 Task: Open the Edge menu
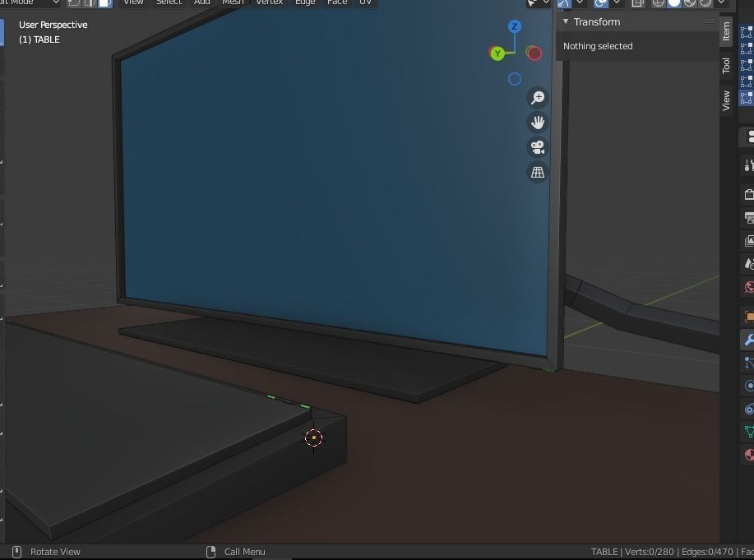point(305,2)
